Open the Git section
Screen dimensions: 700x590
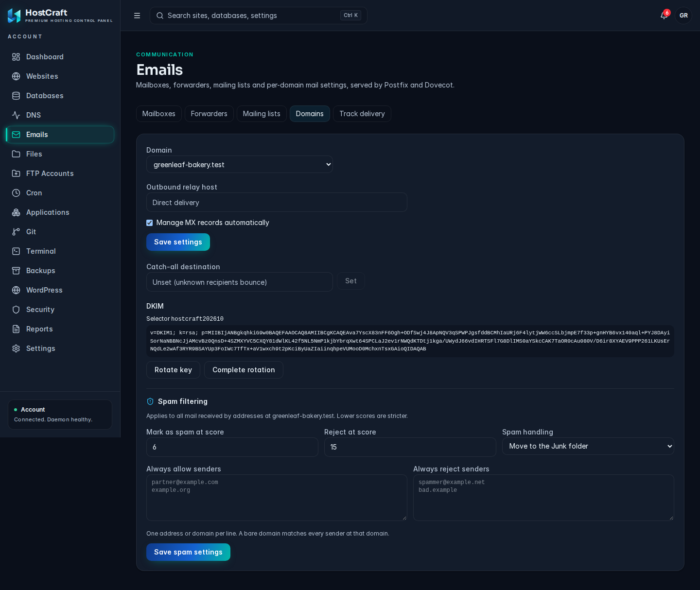tap(60, 232)
